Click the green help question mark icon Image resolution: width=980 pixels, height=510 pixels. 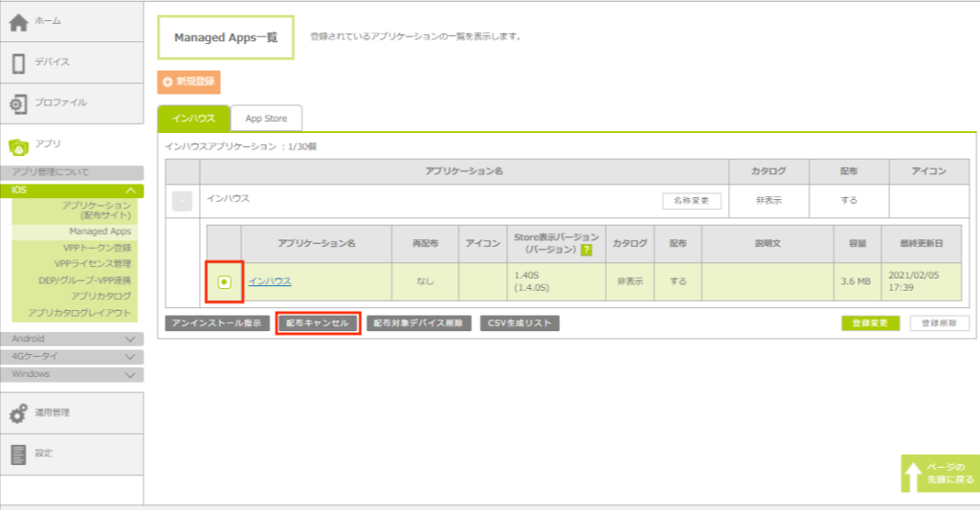point(586,250)
